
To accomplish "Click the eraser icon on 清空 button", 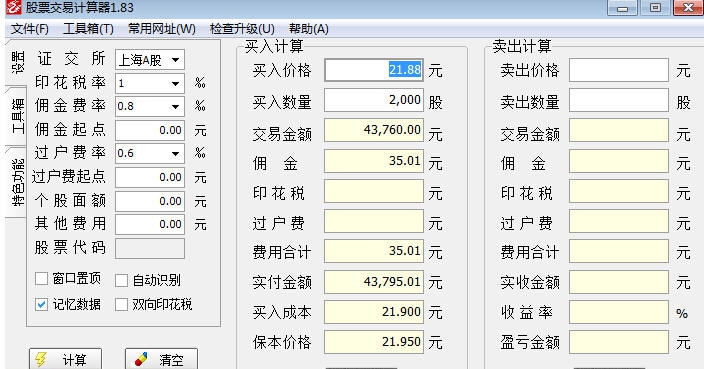I will tap(141, 360).
